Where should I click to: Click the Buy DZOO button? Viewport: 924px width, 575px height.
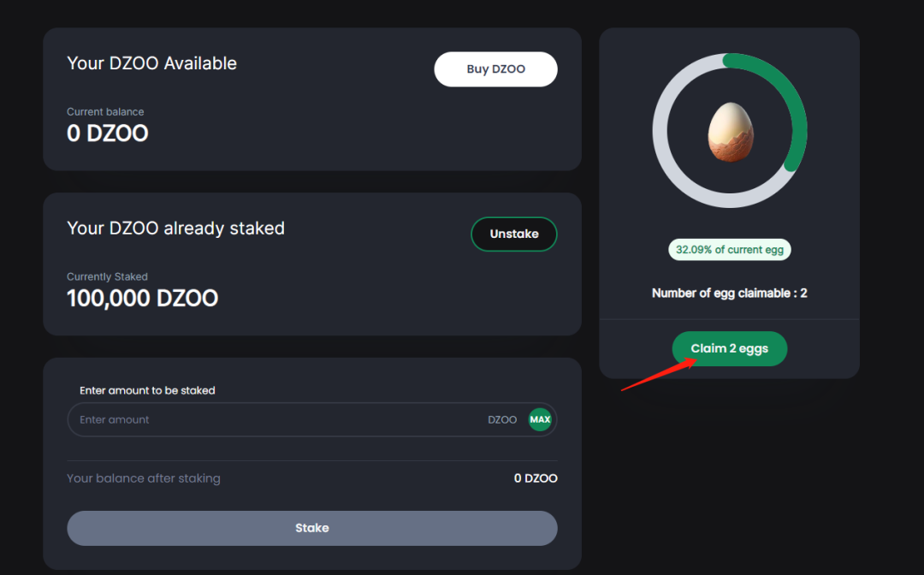pos(495,69)
